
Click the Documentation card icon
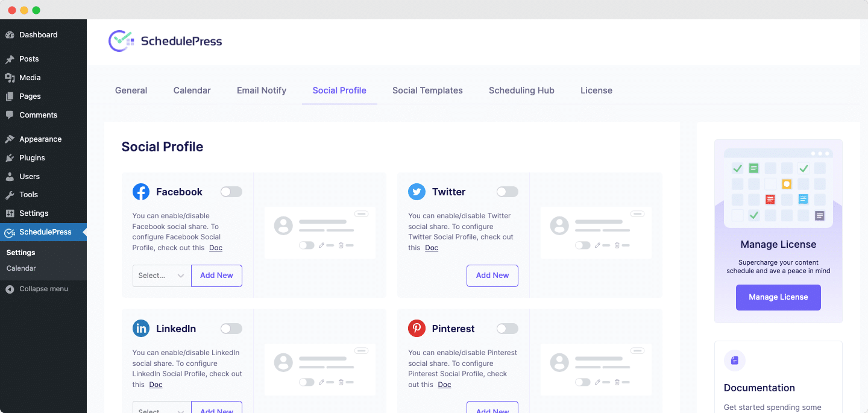click(734, 361)
